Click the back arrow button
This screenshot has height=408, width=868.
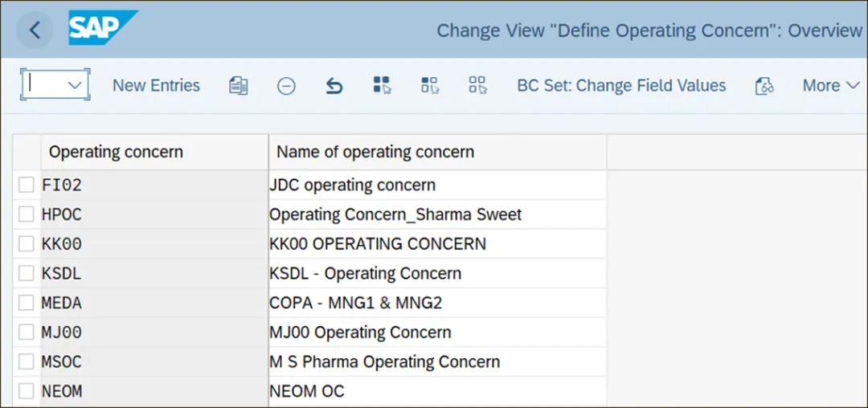coord(35,31)
